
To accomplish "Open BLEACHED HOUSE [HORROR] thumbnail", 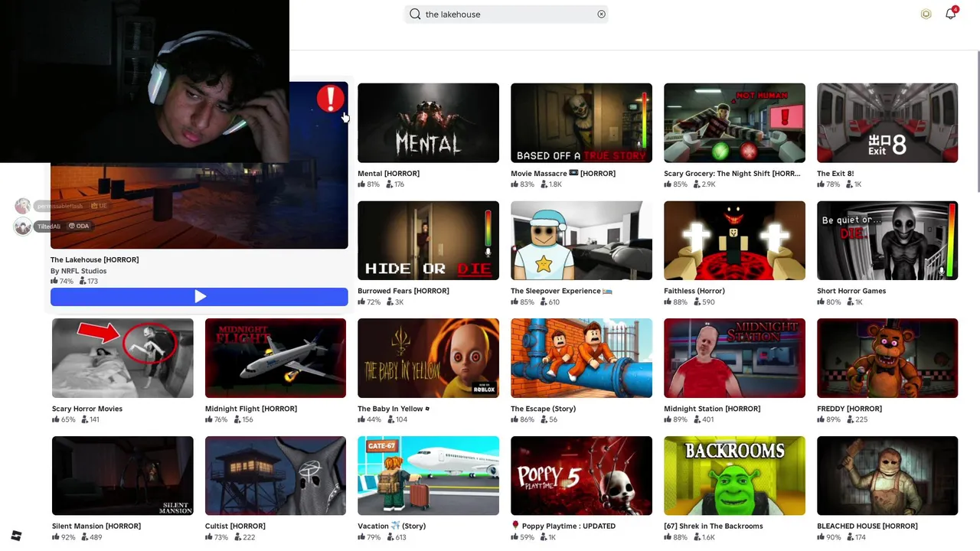I will point(887,475).
